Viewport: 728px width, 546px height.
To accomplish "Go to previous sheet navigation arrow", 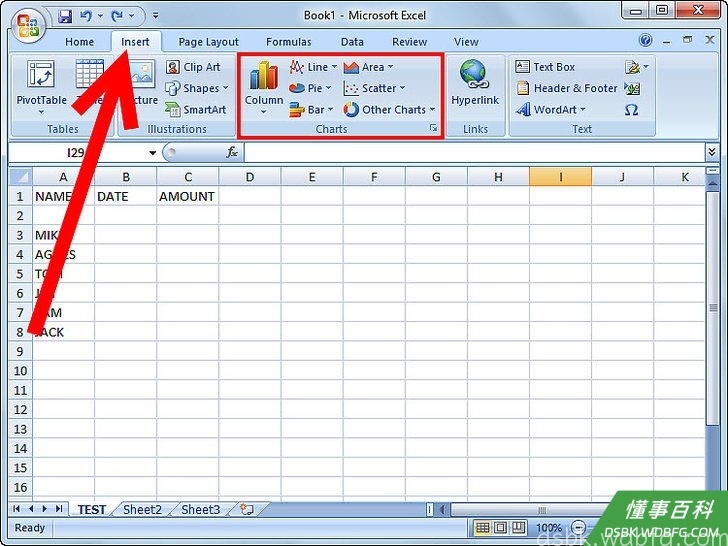I will pos(31,509).
